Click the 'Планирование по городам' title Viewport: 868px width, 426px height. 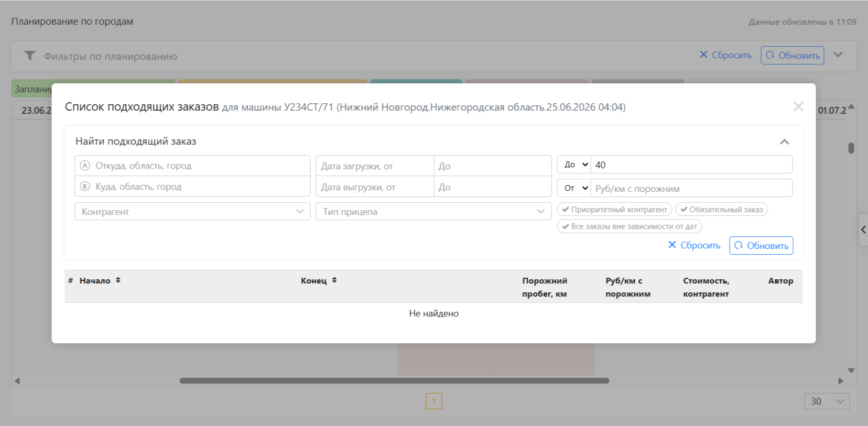72,21
